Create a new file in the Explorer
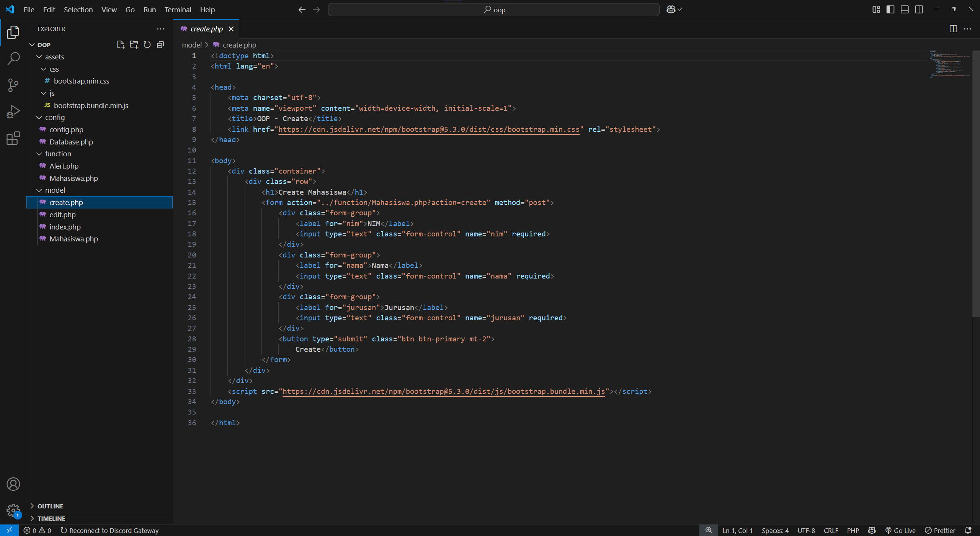 pyautogui.click(x=121, y=44)
